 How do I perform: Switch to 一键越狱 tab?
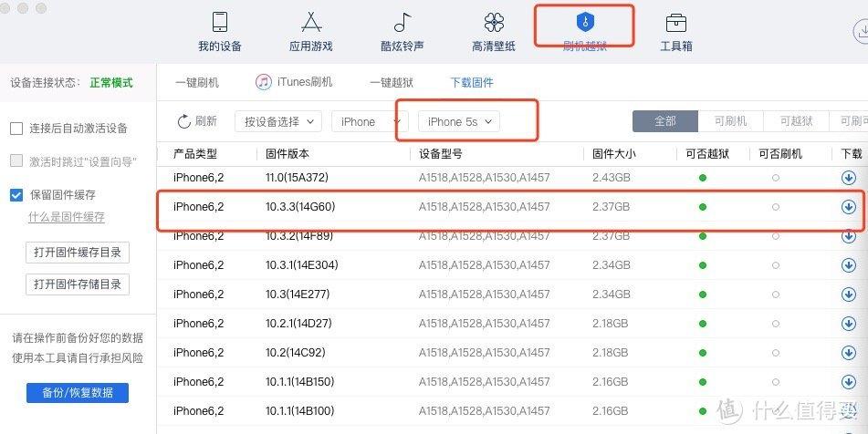pyautogui.click(x=392, y=83)
